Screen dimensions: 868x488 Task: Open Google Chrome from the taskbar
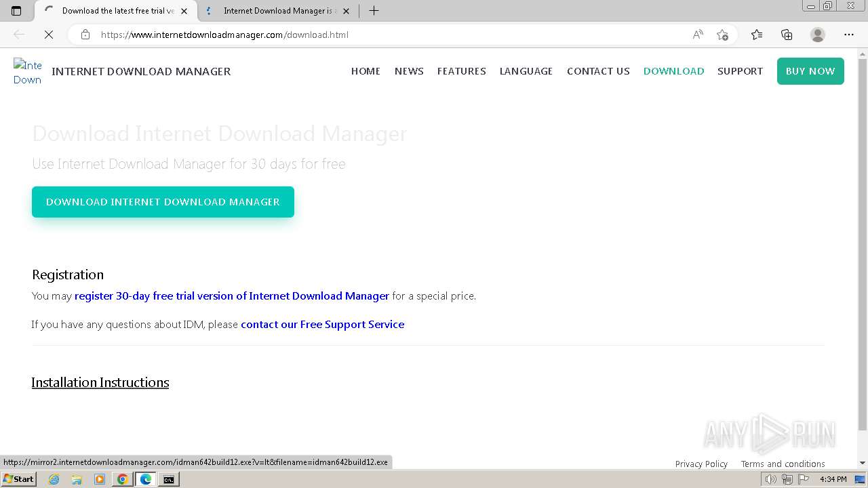point(123,479)
